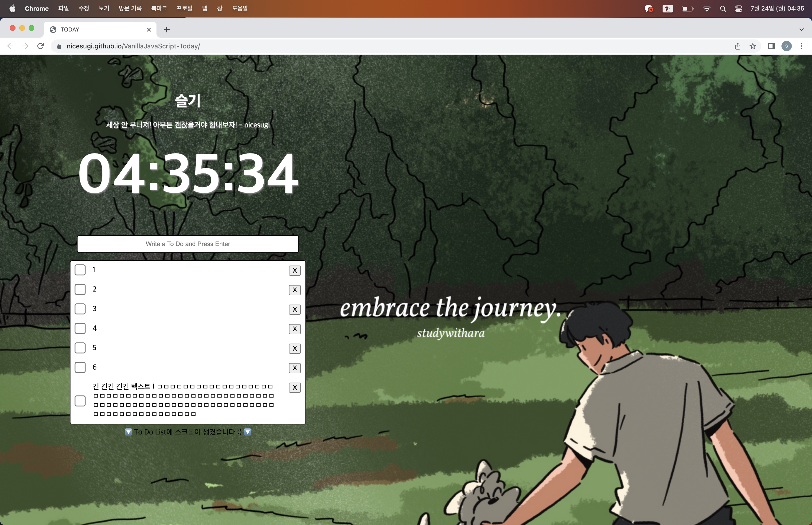The image size is (812, 525).
Task: Open the Chrome profile avatar
Action: pos(786,46)
